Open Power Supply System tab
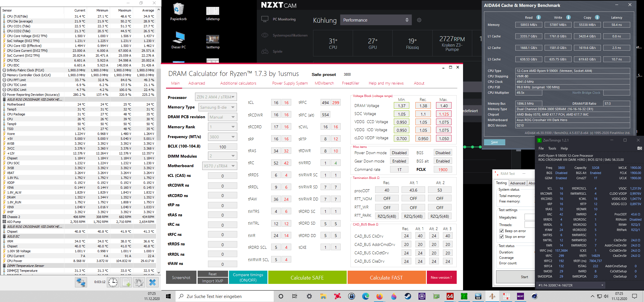The width and height of the screenshot is (644, 302). (x=290, y=83)
